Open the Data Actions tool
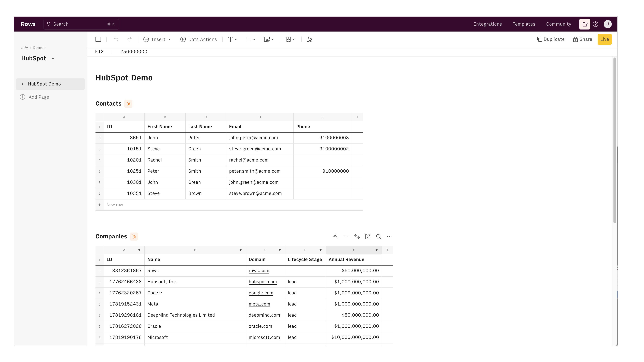 pyautogui.click(x=199, y=39)
